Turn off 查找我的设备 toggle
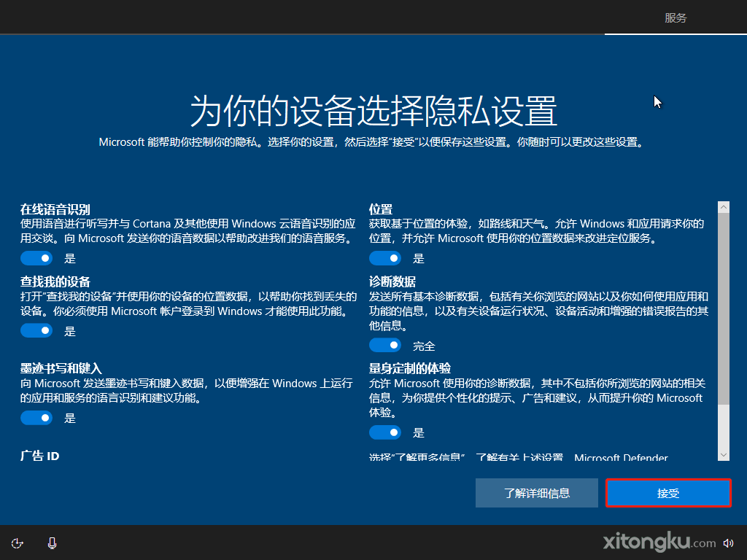This screenshot has width=747, height=560. [x=36, y=330]
